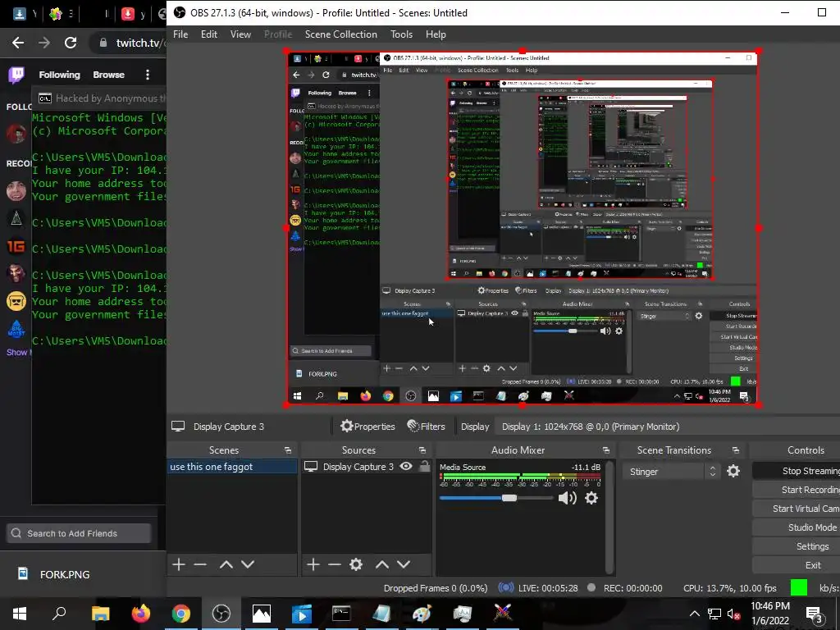Open the Display selection dropdown
840x630 pixels.
[x=667, y=427]
